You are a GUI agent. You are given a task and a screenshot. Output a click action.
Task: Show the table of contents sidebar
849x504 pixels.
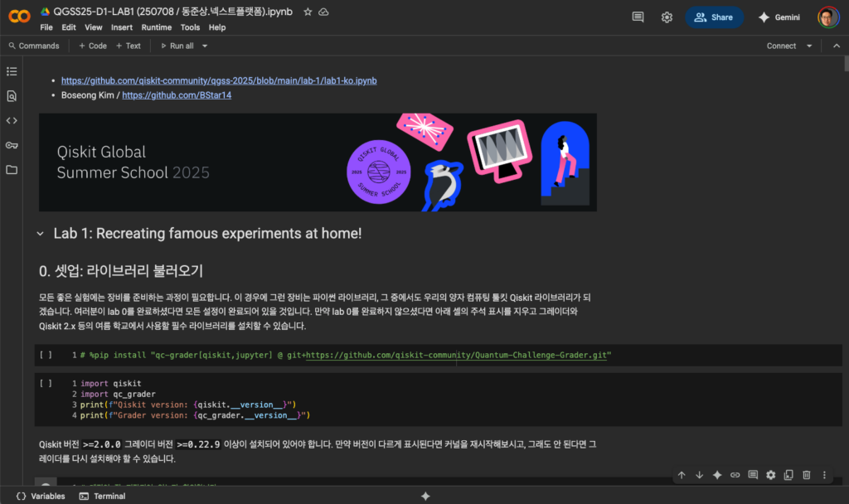pyautogui.click(x=12, y=71)
